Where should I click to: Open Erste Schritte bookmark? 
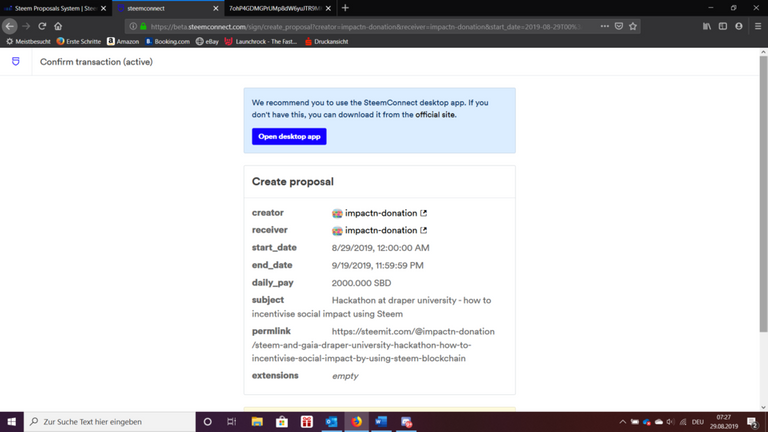(79, 42)
